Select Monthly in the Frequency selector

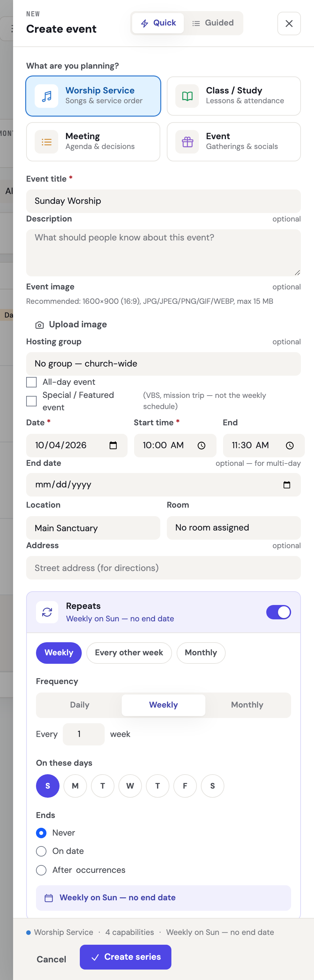pos(247,705)
